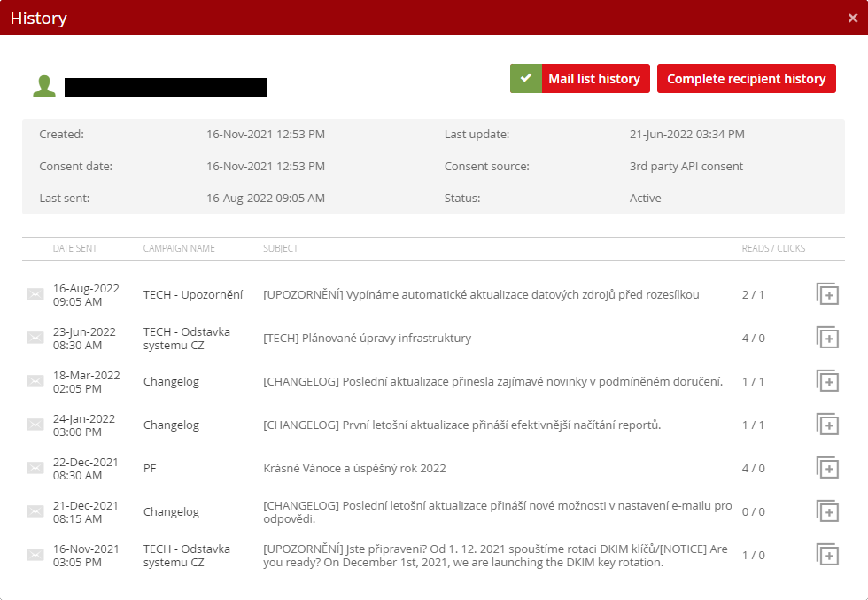
Task: Click reads/clicks value 2 / 1
Action: [x=753, y=295]
